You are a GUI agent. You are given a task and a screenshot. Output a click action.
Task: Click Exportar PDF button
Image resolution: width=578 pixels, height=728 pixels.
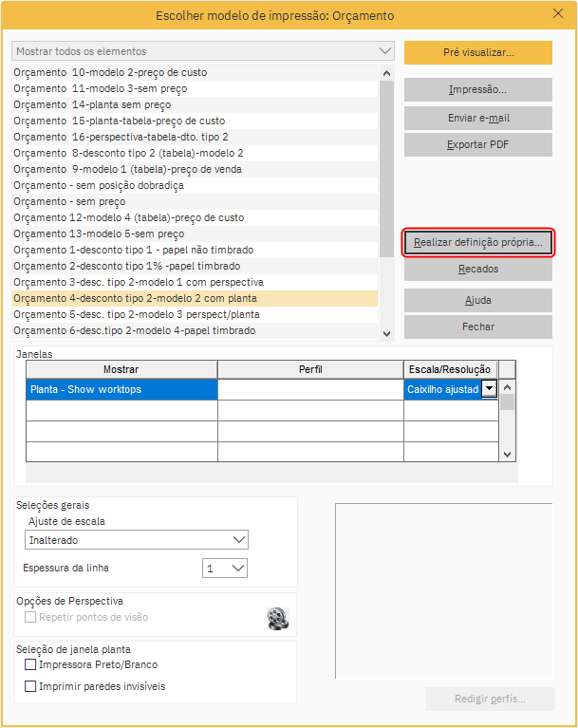[x=478, y=145]
